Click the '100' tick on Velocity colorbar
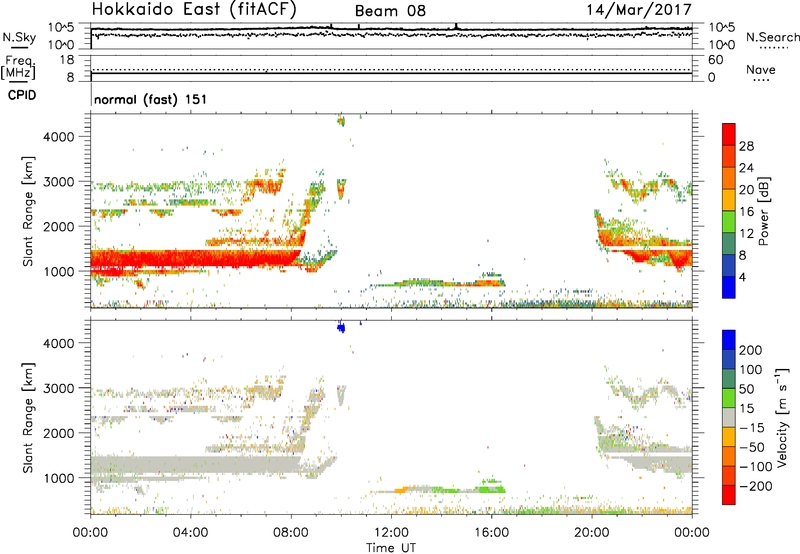 [x=751, y=369]
